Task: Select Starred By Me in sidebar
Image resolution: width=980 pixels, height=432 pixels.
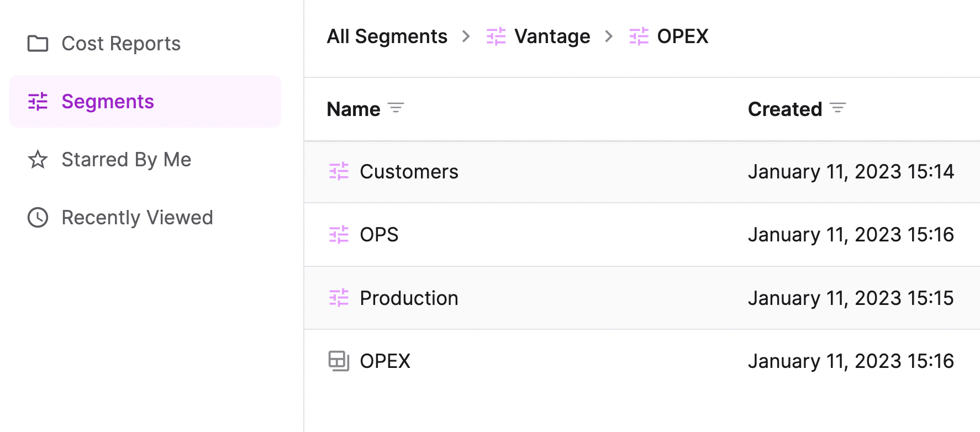Action: click(126, 160)
